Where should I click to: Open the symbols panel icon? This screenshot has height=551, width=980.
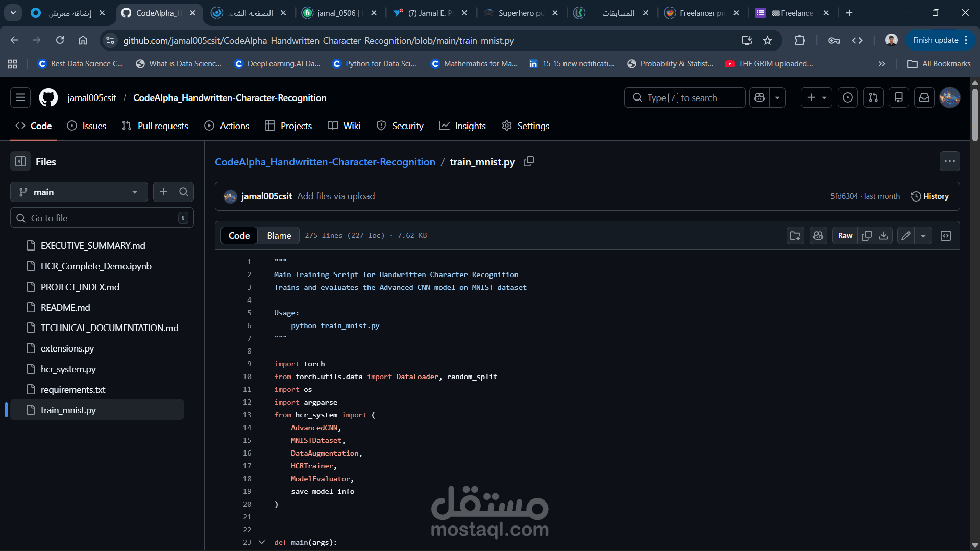(946, 236)
